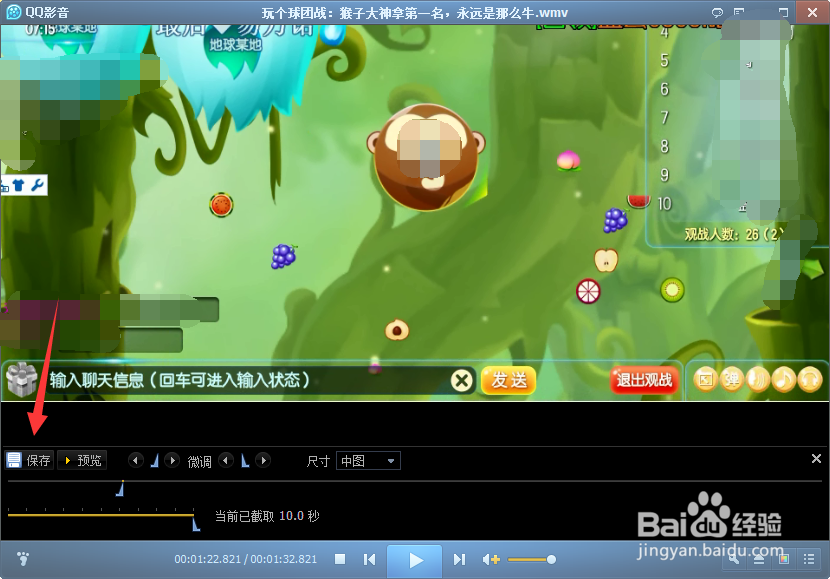The image size is (830, 579).
Task: Click the video title in the title bar
Action: (x=414, y=12)
